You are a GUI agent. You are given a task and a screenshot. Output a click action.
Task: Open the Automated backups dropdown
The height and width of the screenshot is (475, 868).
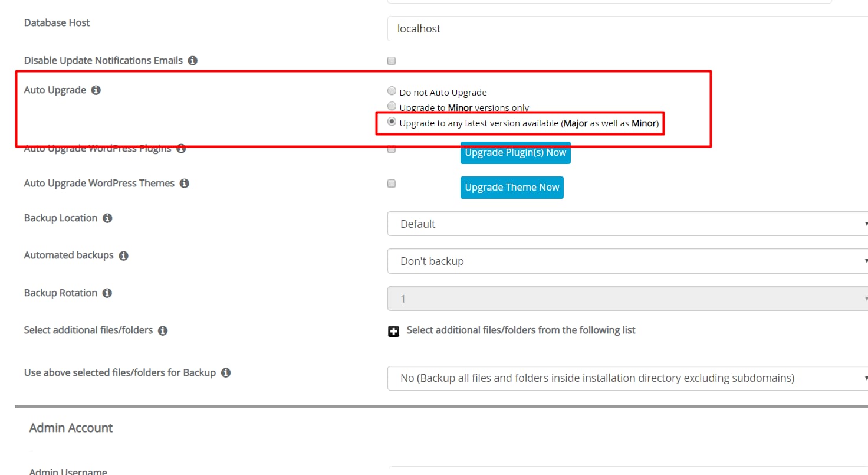(627, 261)
